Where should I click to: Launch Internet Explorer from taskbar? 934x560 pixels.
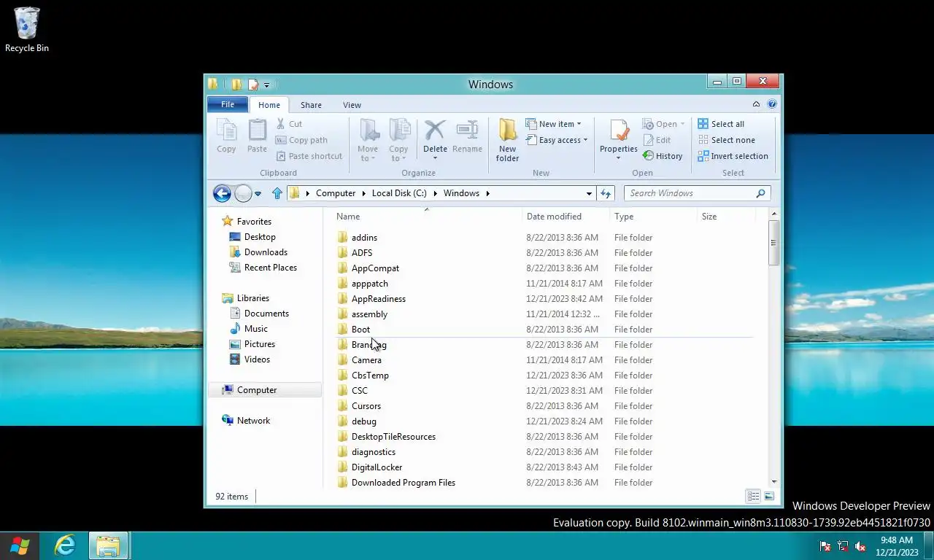[x=65, y=545]
